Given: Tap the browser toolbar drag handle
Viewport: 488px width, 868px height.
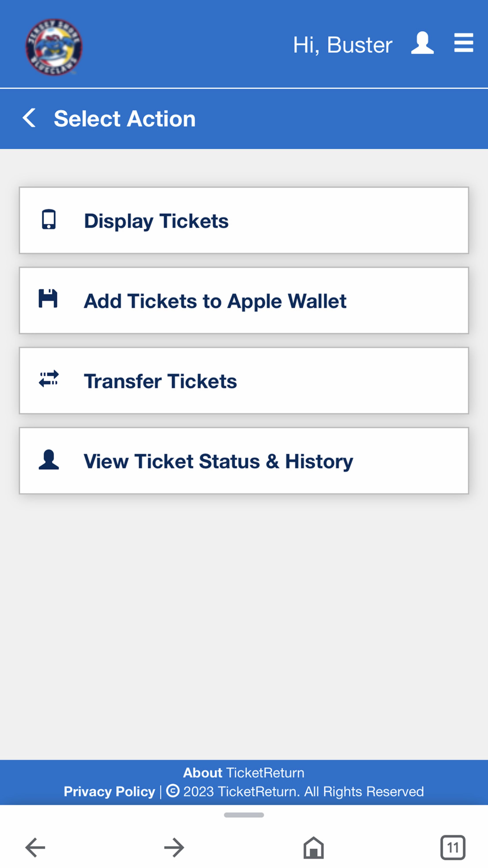Looking at the screenshot, I should (244, 815).
